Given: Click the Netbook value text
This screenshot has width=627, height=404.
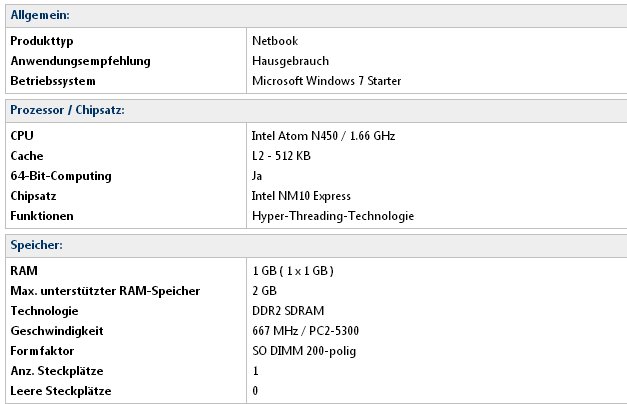Looking at the screenshot, I should 275,41.
